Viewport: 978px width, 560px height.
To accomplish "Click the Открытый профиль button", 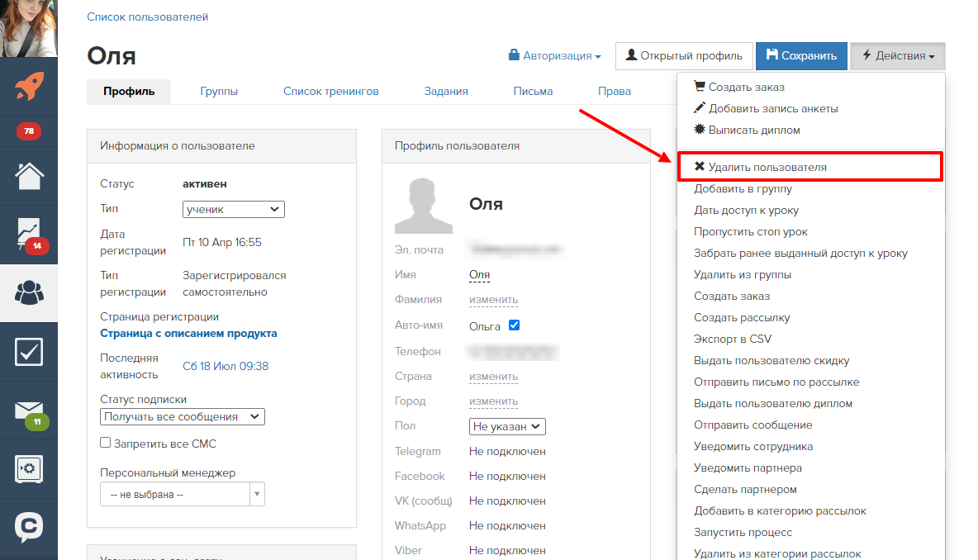I will [684, 56].
